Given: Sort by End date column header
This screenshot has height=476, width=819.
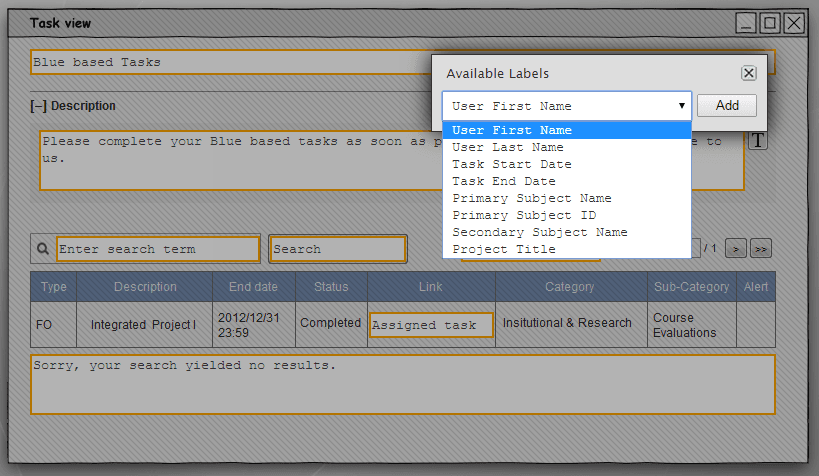Looking at the screenshot, I should 254,287.
